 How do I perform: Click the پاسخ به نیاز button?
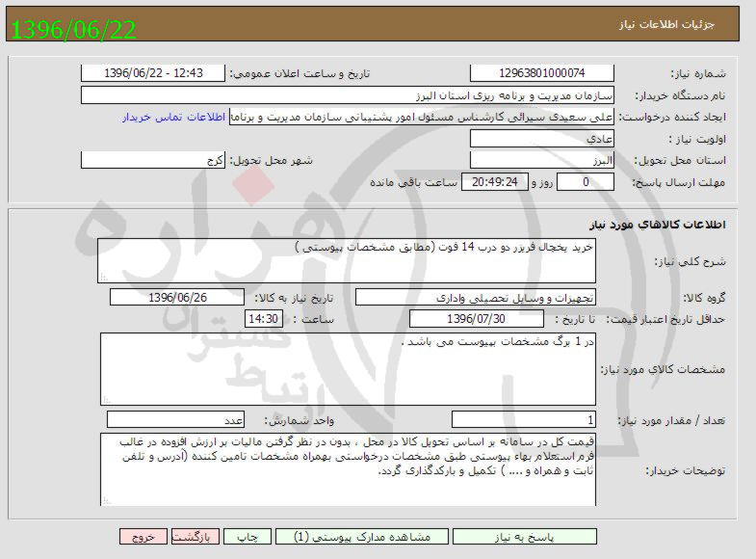coord(525,537)
